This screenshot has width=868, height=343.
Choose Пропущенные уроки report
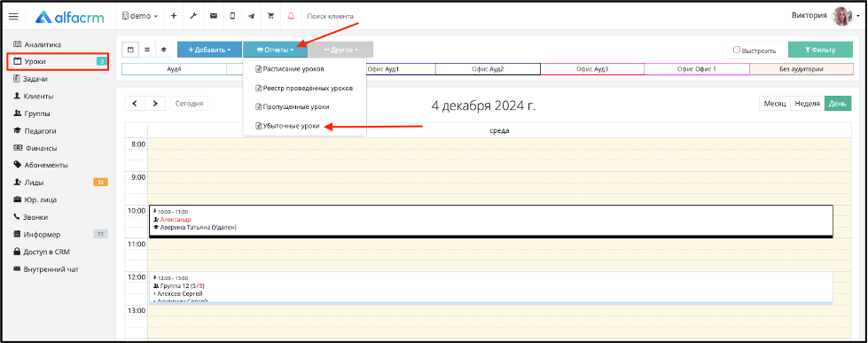292,106
